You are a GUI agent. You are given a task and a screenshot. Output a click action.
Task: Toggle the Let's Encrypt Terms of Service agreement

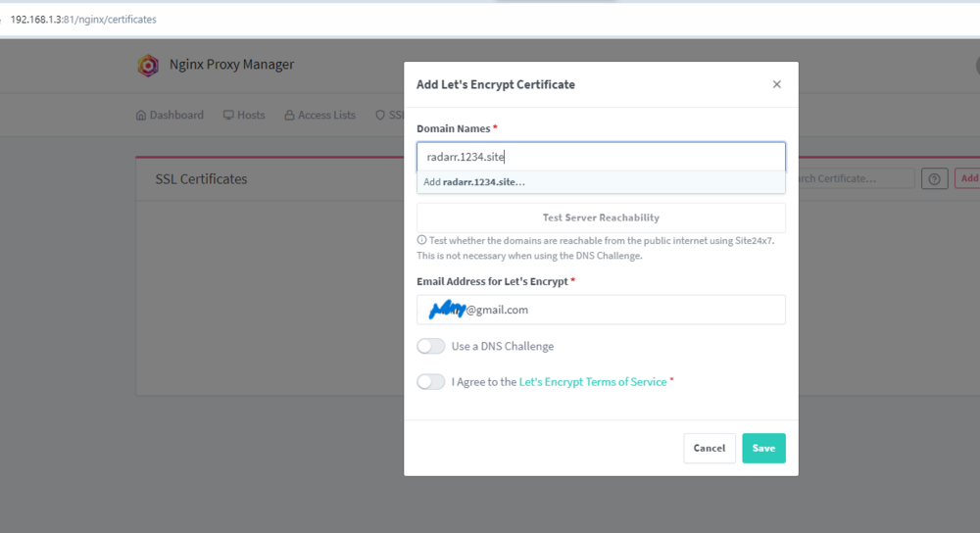point(430,382)
